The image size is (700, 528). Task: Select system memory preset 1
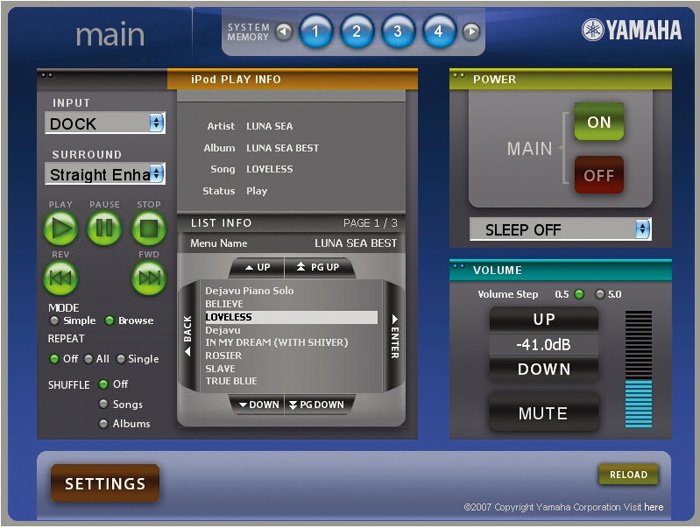point(315,32)
